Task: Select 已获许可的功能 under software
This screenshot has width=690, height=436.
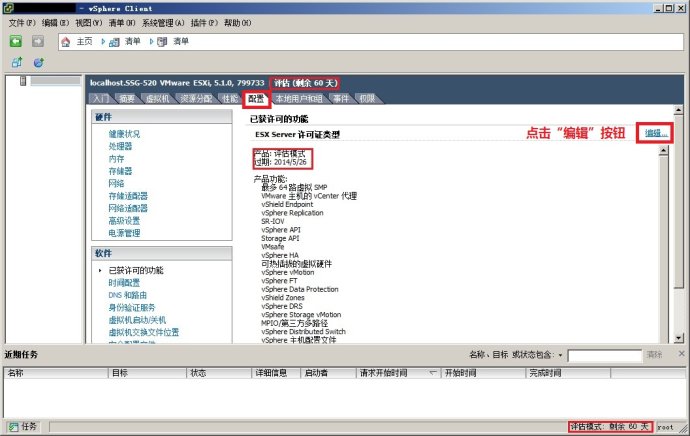Action: pyautogui.click(x=136, y=270)
